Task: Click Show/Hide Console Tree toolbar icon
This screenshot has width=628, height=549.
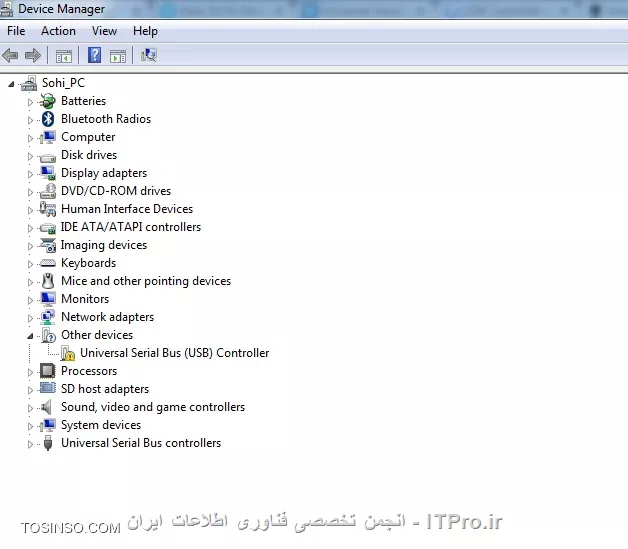Action: click(x=64, y=55)
